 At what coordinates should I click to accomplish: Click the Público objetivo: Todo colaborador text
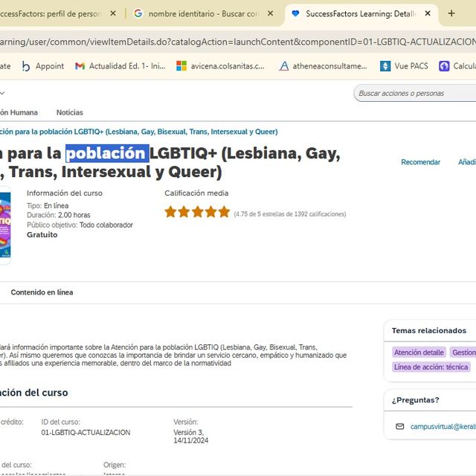click(x=80, y=225)
